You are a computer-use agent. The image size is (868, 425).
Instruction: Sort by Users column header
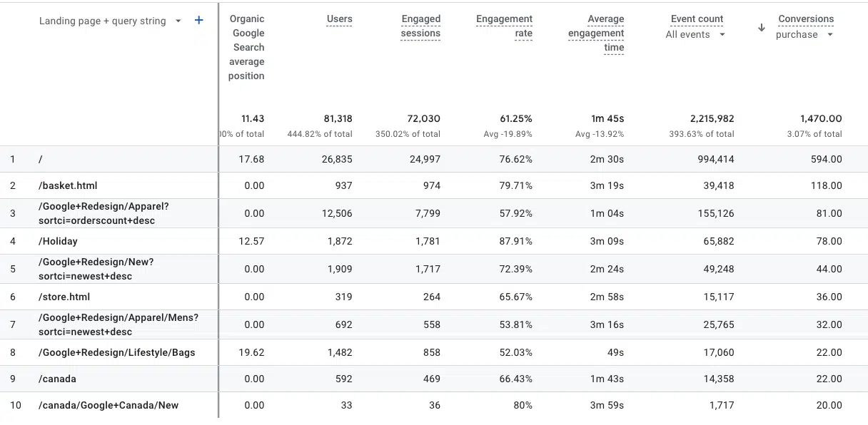tap(339, 19)
